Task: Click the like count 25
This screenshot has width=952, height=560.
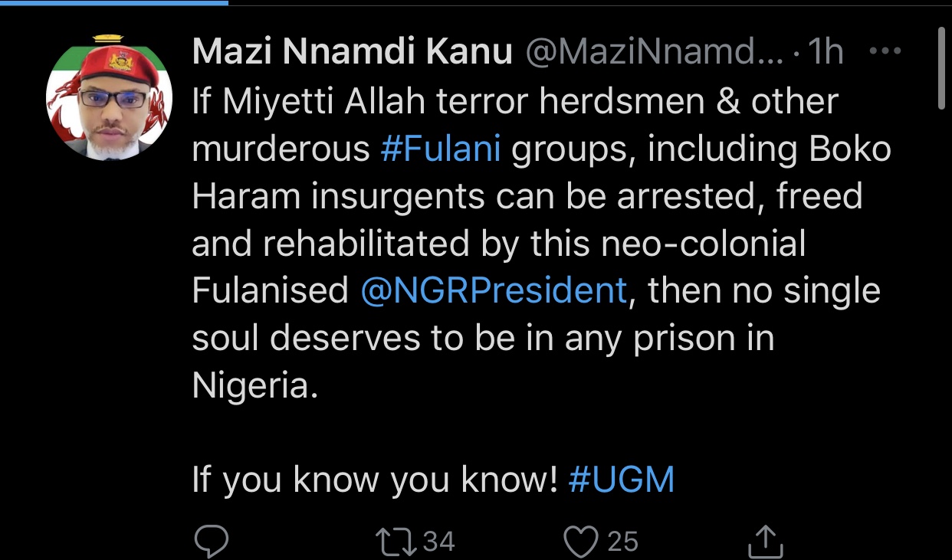Action: (622, 542)
